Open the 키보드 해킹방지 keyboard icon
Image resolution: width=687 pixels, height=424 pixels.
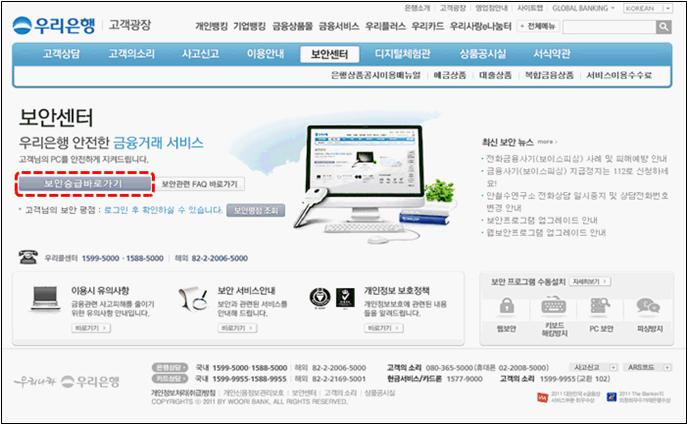click(554, 306)
